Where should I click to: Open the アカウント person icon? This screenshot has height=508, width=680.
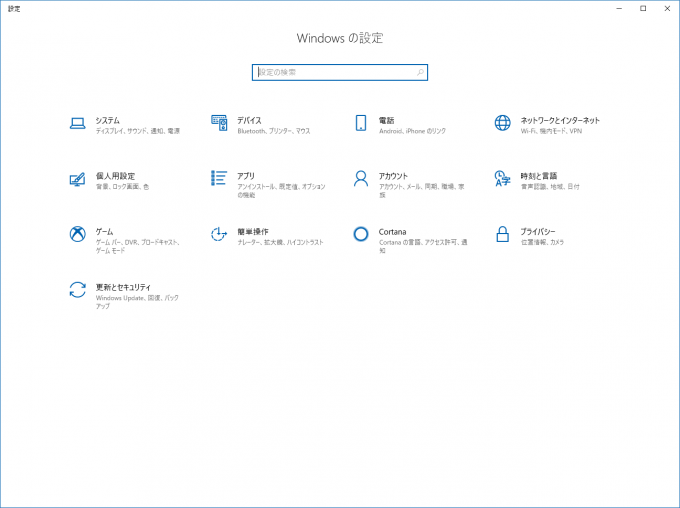[x=361, y=179]
